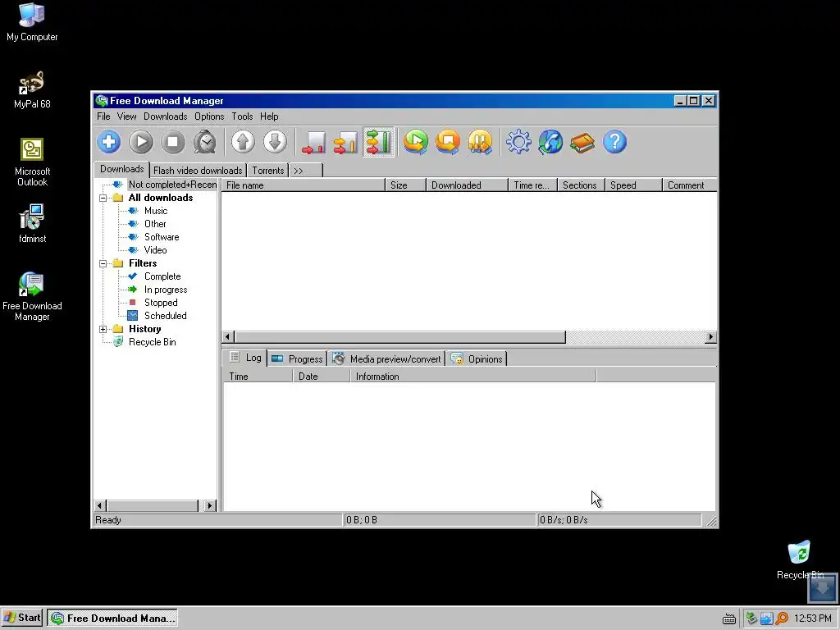Switch to the Media preview/convert tab
The height and width of the screenshot is (630, 840).
386,359
